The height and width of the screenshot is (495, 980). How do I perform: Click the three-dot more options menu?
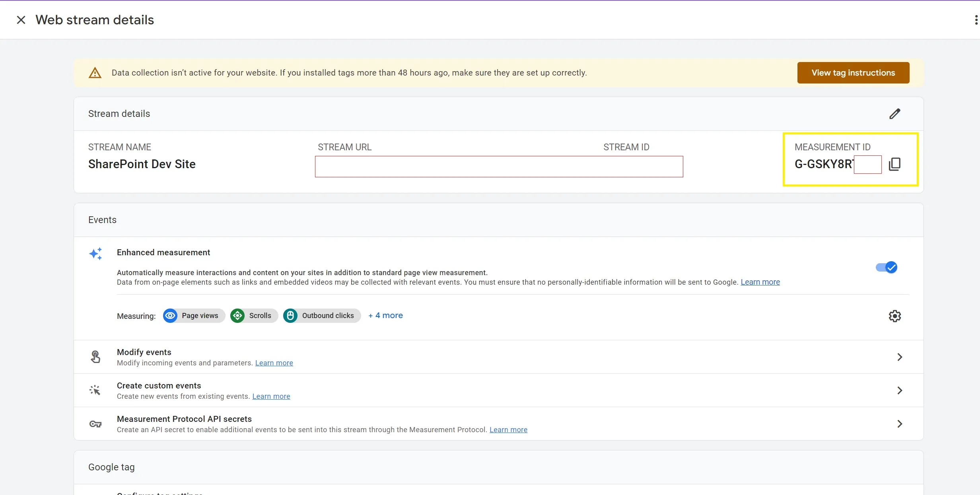976,20
